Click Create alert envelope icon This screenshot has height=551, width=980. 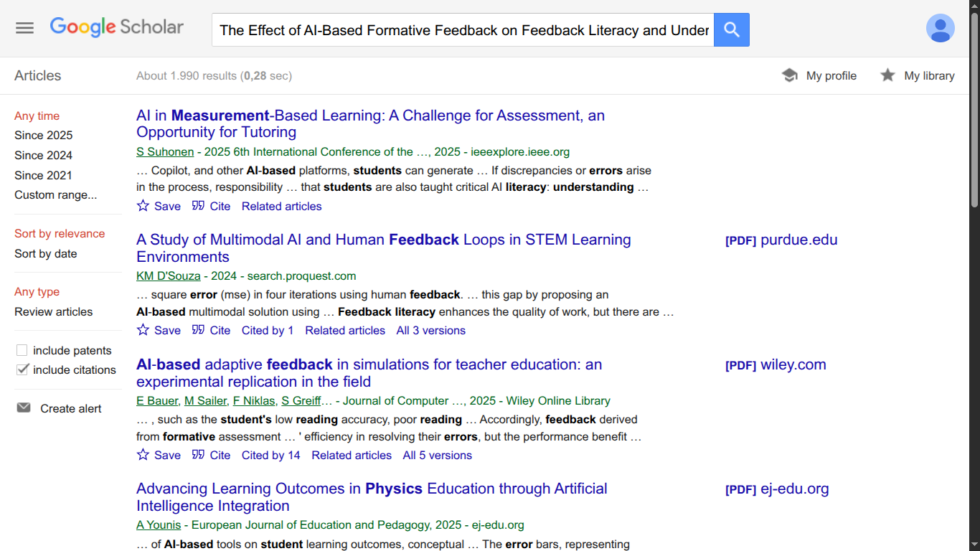click(24, 408)
